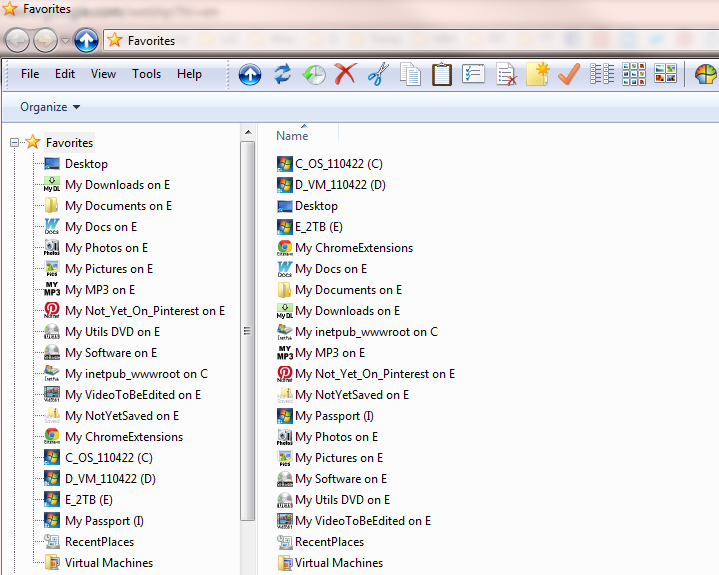Click the document with red X icon

click(x=506, y=74)
